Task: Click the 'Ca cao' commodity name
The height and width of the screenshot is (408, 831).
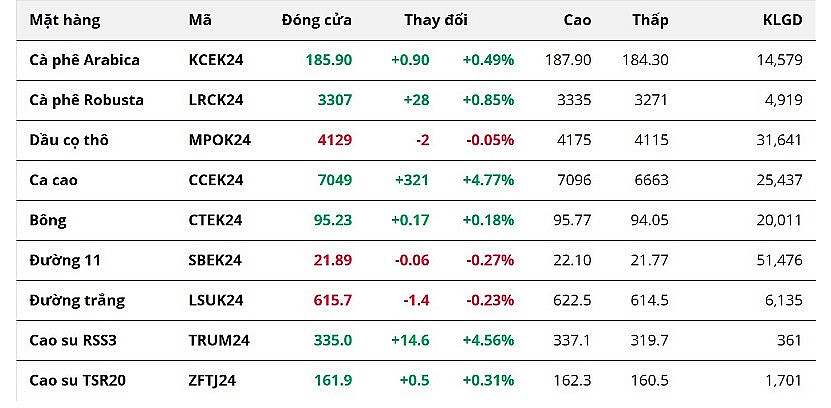Action: (x=54, y=180)
